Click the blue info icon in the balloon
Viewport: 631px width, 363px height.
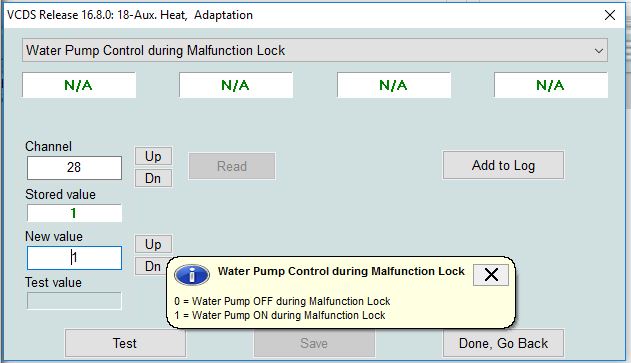[x=192, y=275]
